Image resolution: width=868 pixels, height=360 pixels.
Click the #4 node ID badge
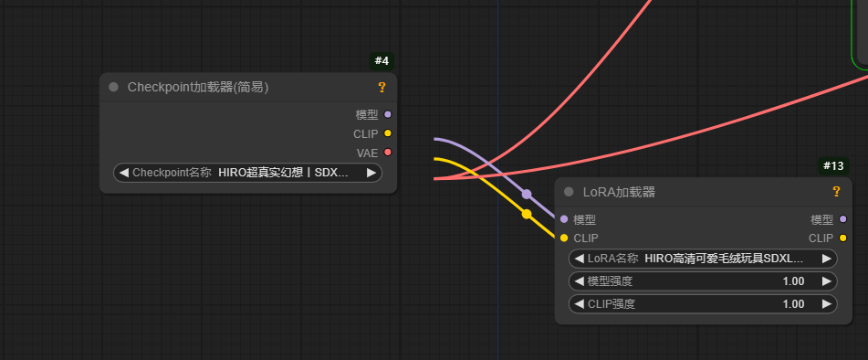(x=382, y=61)
